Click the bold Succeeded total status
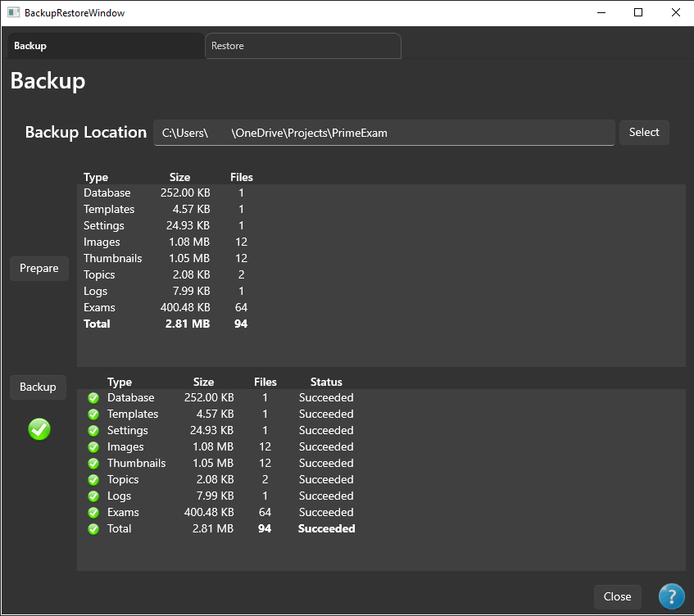The image size is (694, 616). tap(327, 529)
